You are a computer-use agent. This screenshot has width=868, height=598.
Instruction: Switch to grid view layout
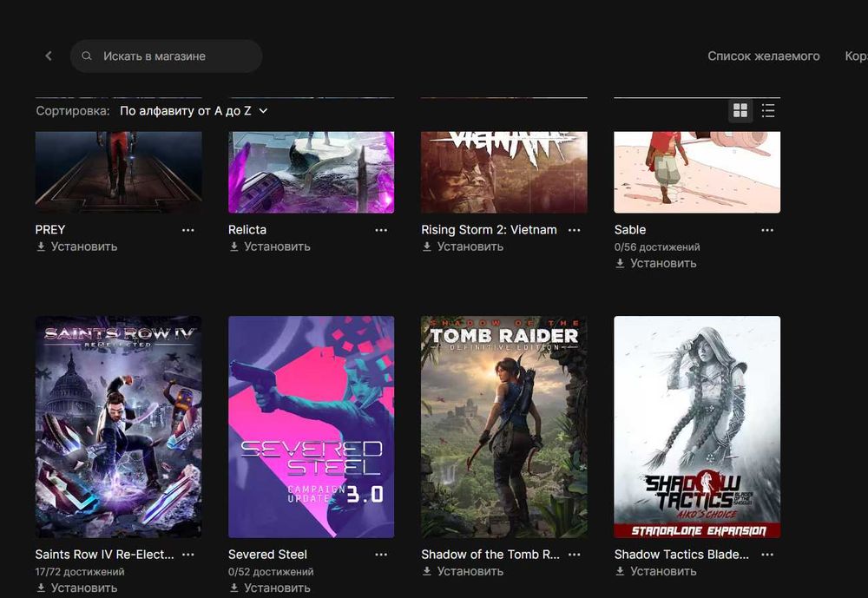point(740,110)
